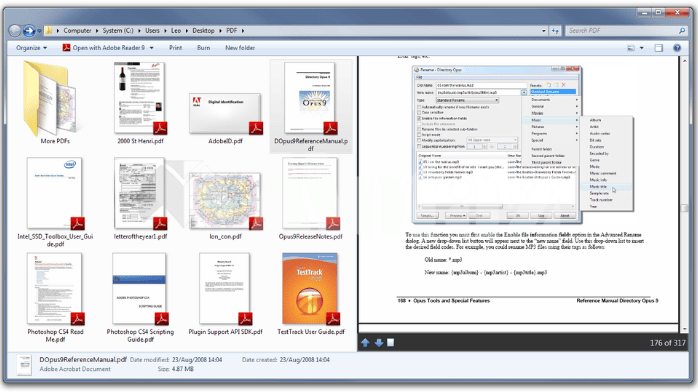Go to next page with down arrow
Image resolution: width=698 pixels, height=392 pixels.
[x=378, y=343]
